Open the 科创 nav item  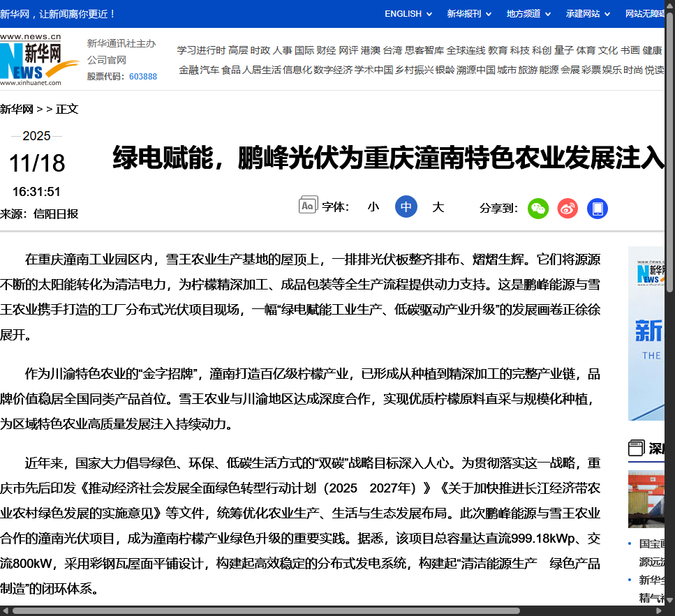click(542, 50)
